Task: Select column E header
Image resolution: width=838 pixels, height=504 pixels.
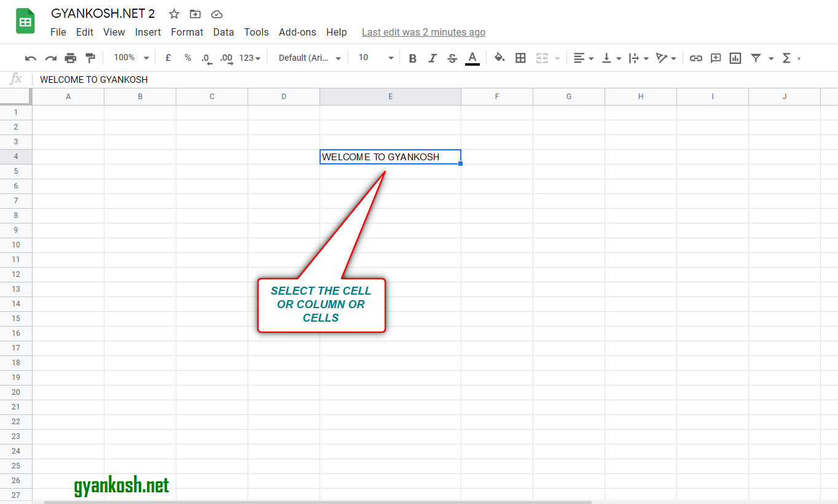Action: pyautogui.click(x=390, y=96)
